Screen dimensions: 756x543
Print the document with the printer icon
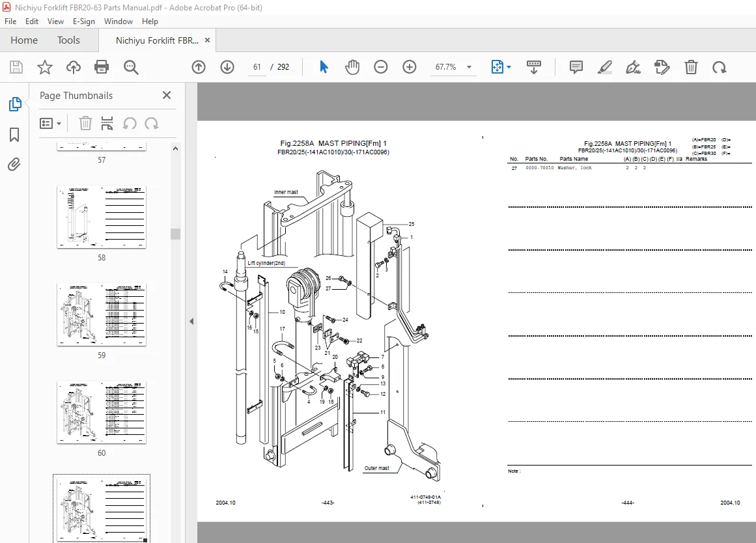point(102,67)
